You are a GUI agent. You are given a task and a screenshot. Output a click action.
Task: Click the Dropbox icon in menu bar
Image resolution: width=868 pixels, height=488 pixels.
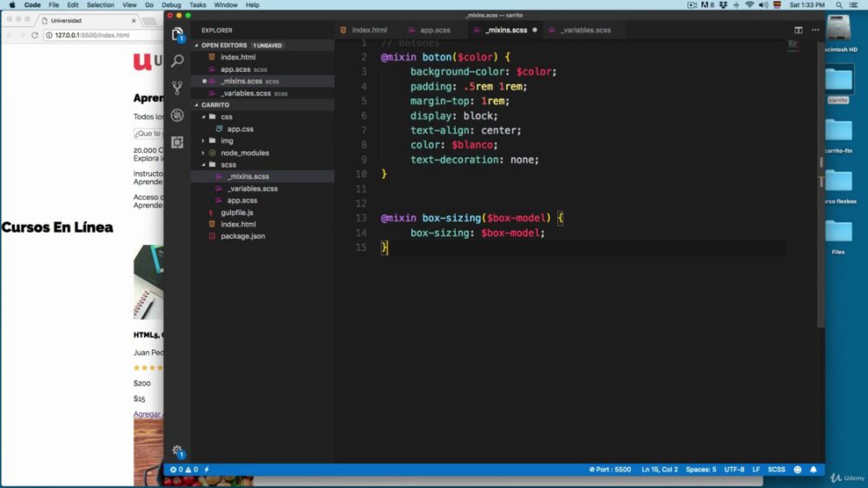723,5
